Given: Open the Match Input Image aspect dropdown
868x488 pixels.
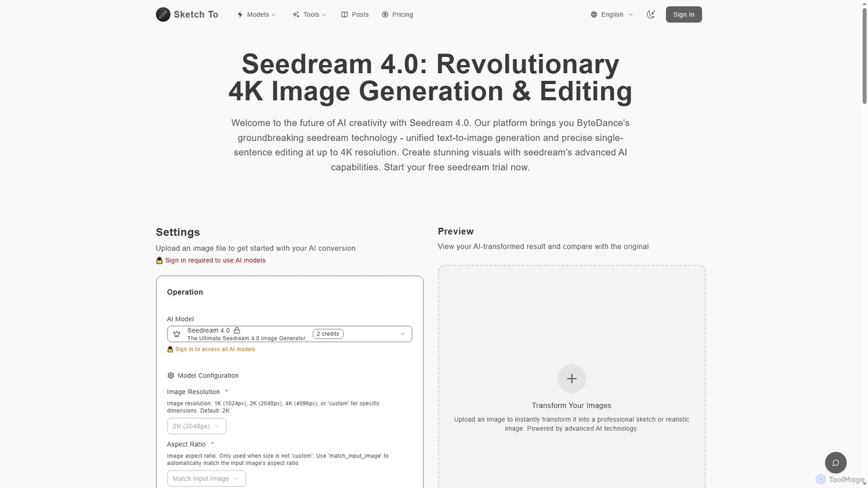Looking at the screenshot, I should click(x=206, y=479).
